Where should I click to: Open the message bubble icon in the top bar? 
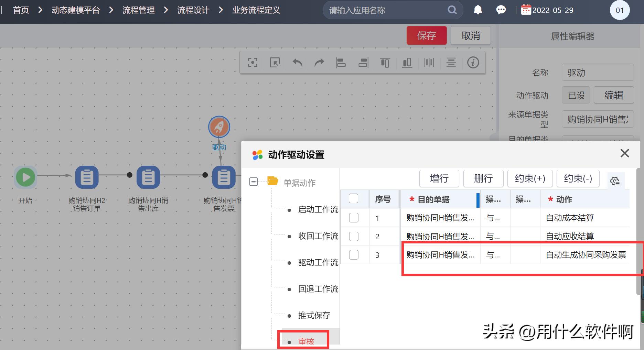[x=501, y=10]
